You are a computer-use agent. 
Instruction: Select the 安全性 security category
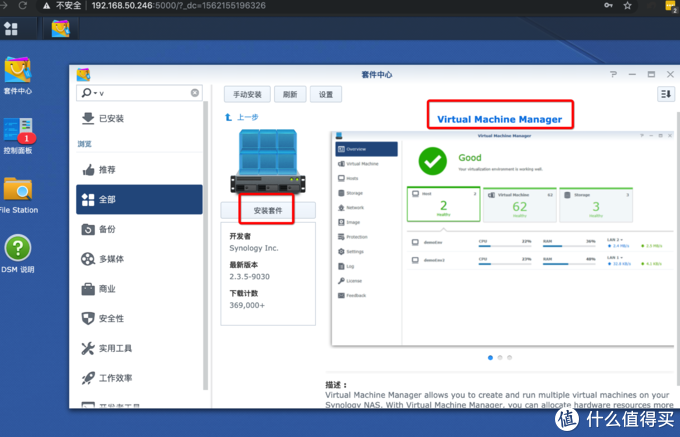(x=139, y=319)
